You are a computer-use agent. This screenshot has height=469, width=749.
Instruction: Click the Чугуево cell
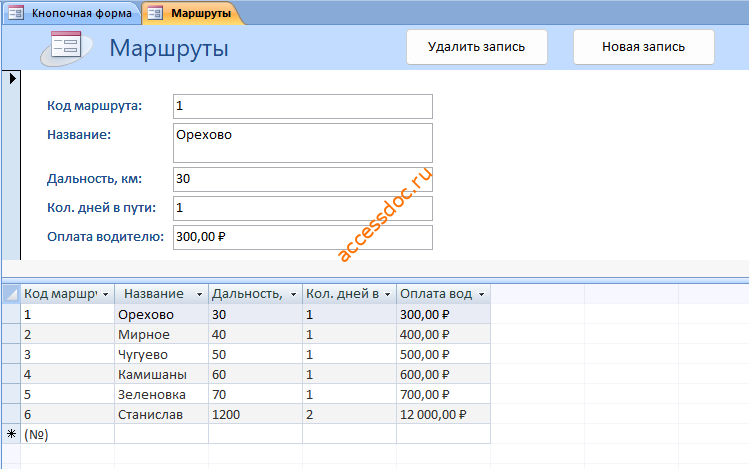pyautogui.click(x=161, y=354)
